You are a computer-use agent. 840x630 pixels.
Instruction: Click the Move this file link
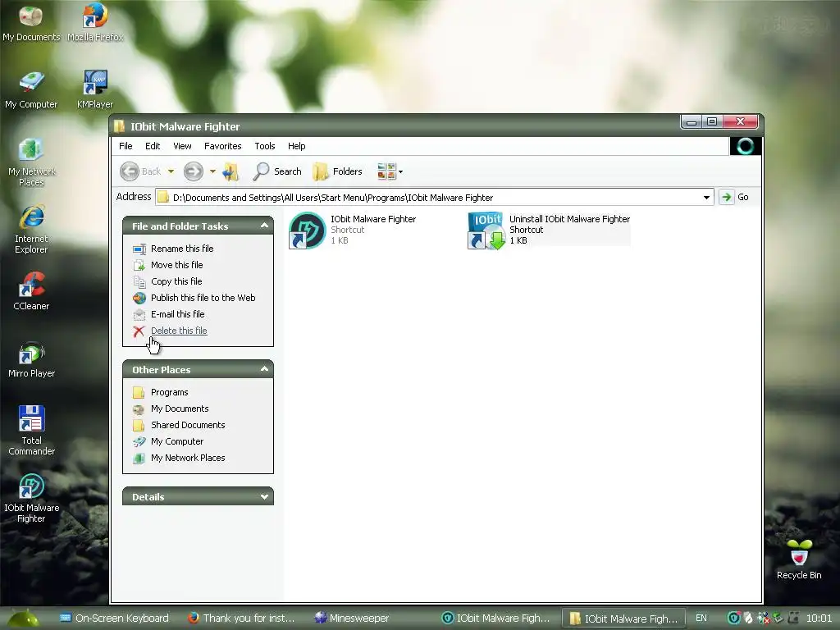177,265
